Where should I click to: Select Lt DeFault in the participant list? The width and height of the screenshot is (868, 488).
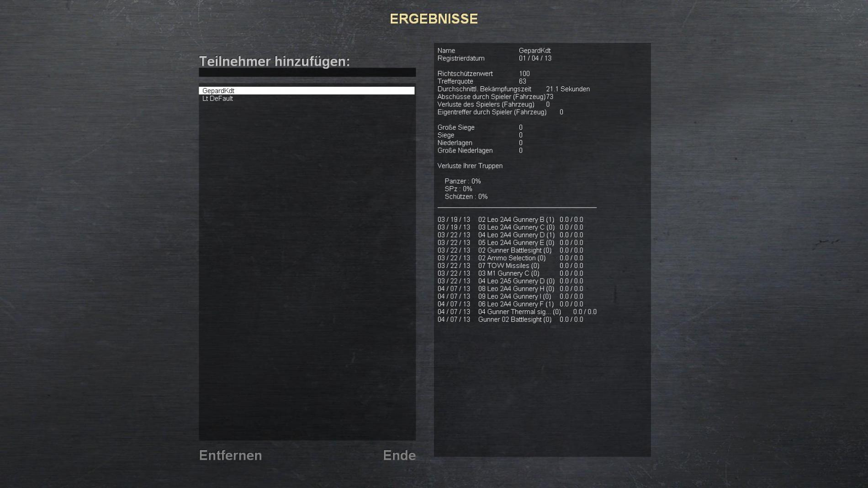point(307,99)
